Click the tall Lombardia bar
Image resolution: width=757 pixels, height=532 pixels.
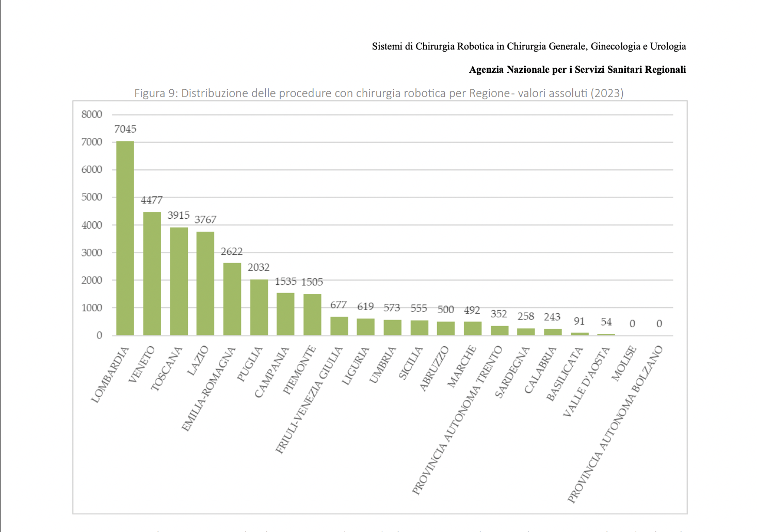[125, 238]
